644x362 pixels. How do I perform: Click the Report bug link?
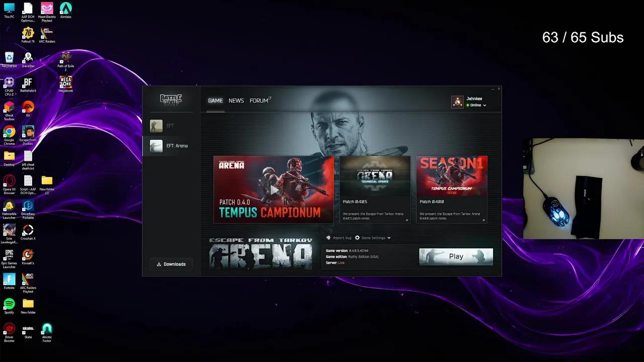pos(342,238)
